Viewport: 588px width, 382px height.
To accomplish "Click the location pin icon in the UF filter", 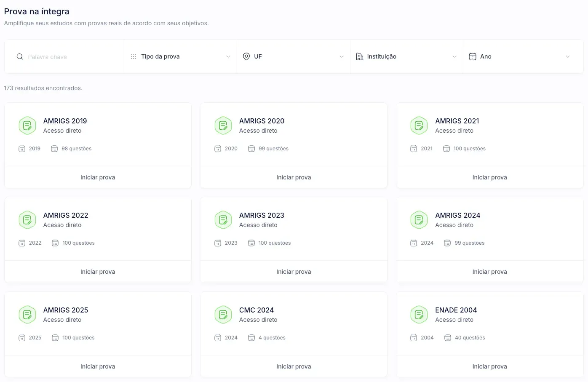I will point(246,56).
